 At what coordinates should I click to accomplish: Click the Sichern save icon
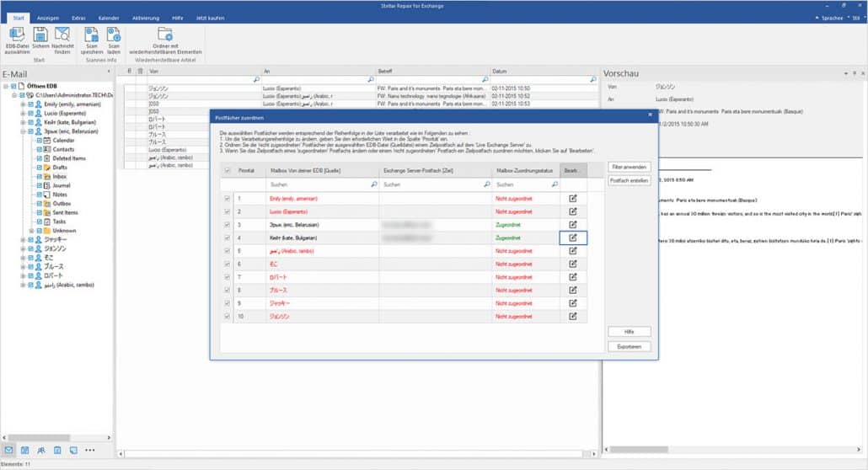[40, 40]
